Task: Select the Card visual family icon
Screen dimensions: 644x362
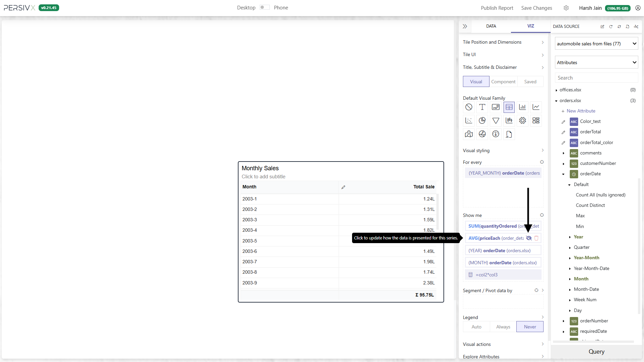Action: [x=496, y=107]
